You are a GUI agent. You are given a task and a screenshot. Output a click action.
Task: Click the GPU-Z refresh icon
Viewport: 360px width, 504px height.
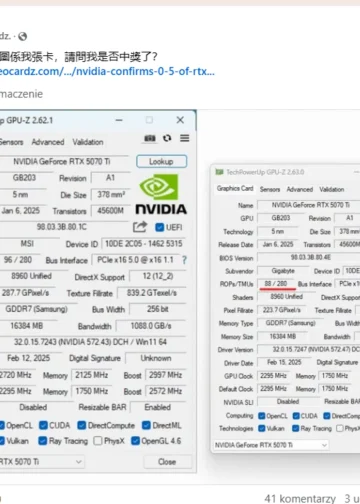tap(167, 138)
